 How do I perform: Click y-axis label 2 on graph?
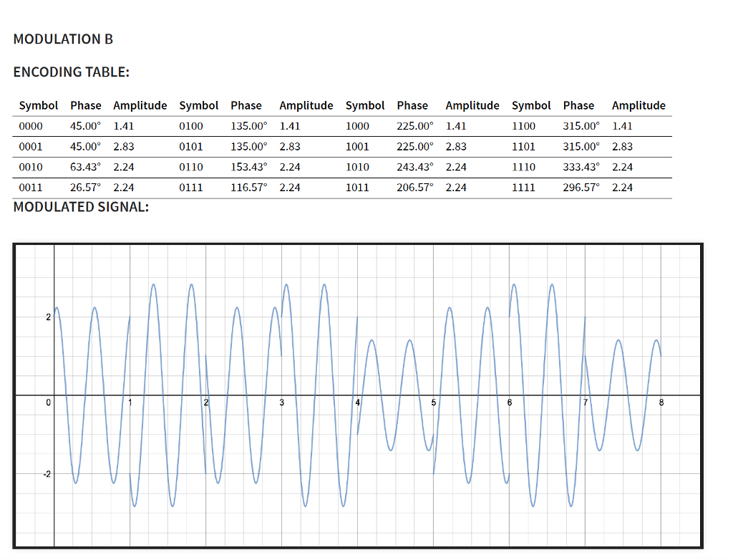click(x=48, y=317)
